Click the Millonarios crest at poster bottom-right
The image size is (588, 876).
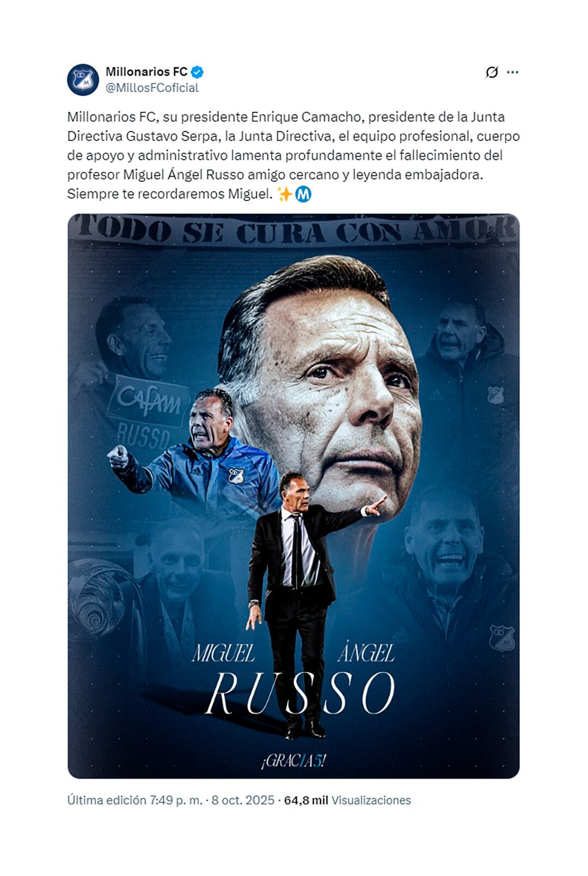(501, 637)
